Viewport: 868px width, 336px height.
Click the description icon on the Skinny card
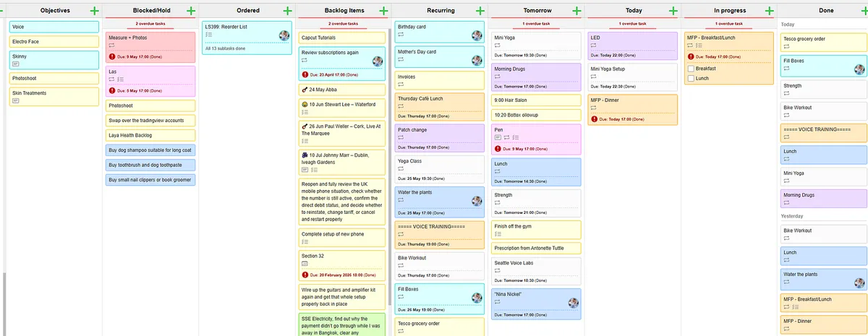16,64
